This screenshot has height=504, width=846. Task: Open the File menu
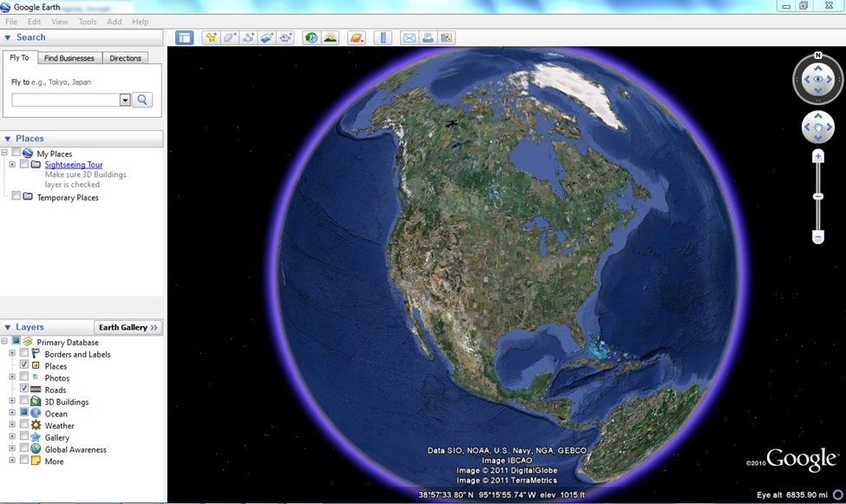coord(10,22)
